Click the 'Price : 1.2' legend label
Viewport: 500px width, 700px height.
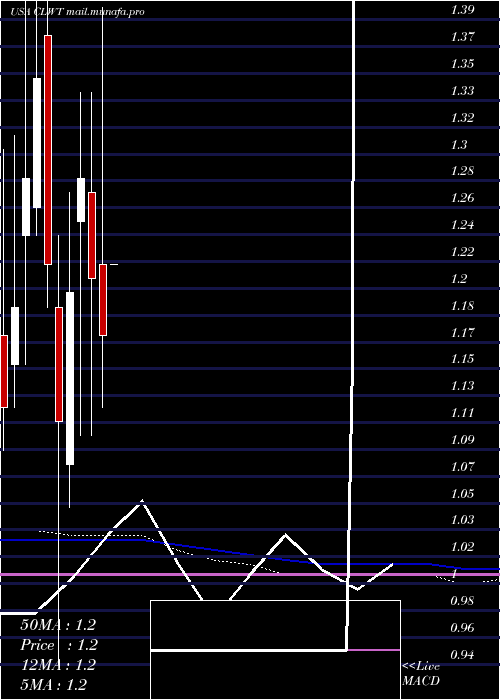click(x=58, y=645)
